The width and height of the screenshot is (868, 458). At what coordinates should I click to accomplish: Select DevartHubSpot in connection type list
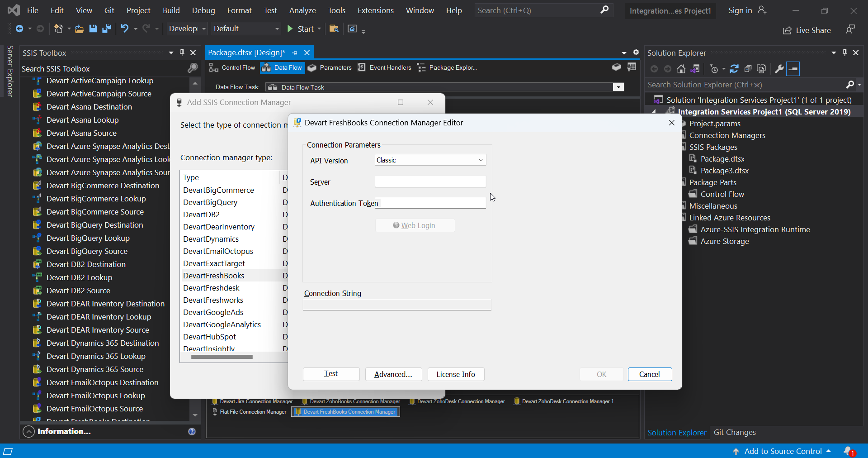[209, 337]
